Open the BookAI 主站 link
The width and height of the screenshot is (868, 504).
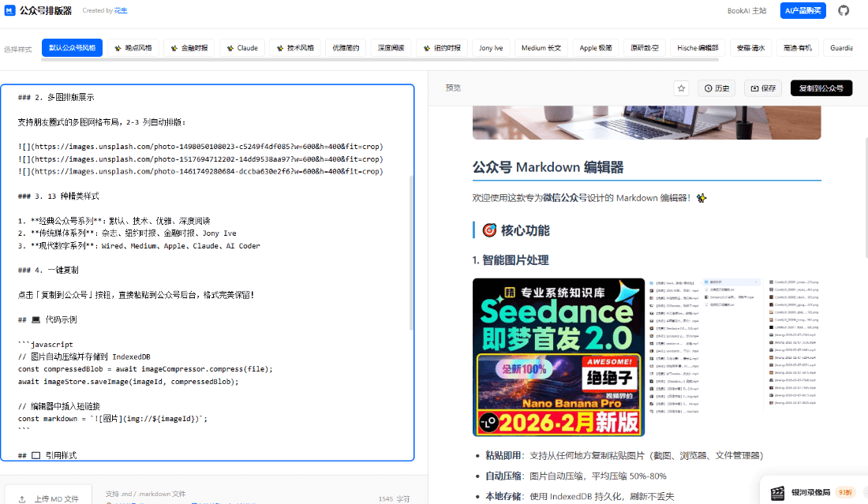coord(746,11)
